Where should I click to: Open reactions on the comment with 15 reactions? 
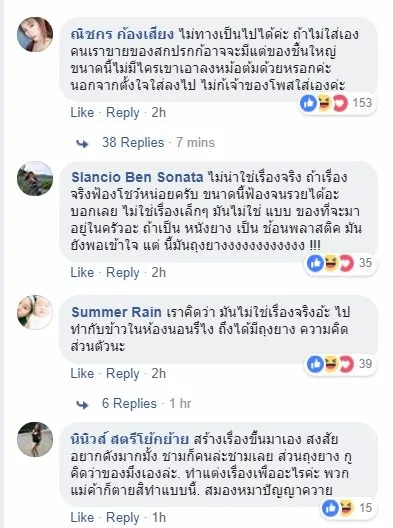coord(348,508)
